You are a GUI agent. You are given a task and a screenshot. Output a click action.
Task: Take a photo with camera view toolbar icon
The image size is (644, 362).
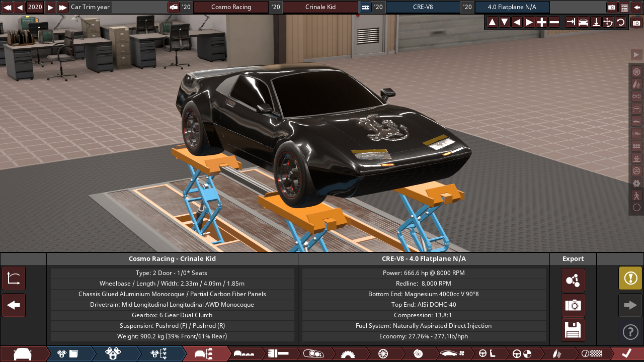click(636, 23)
